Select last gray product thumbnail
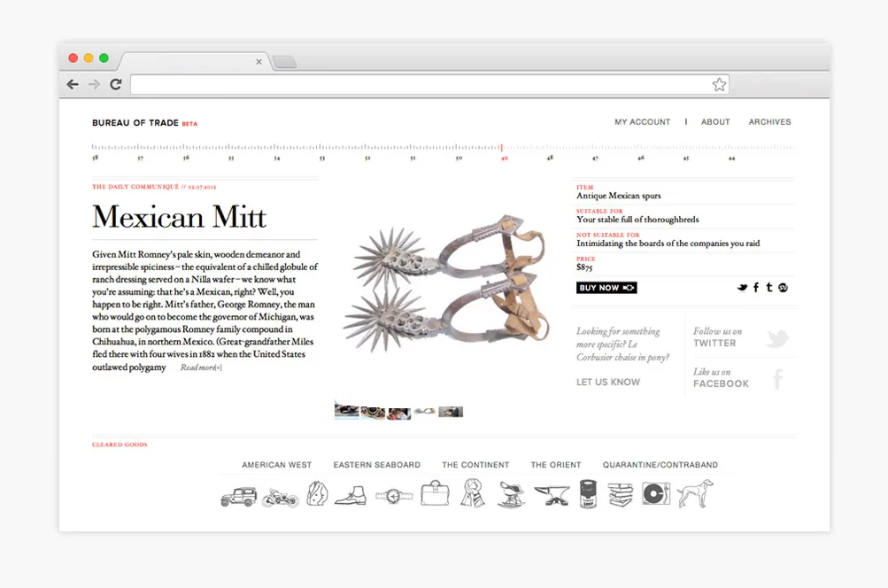888x588 pixels. [x=451, y=412]
